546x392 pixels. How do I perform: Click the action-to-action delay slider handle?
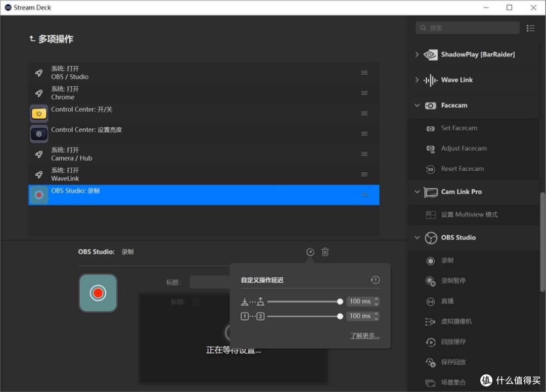[x=340, y=316]
